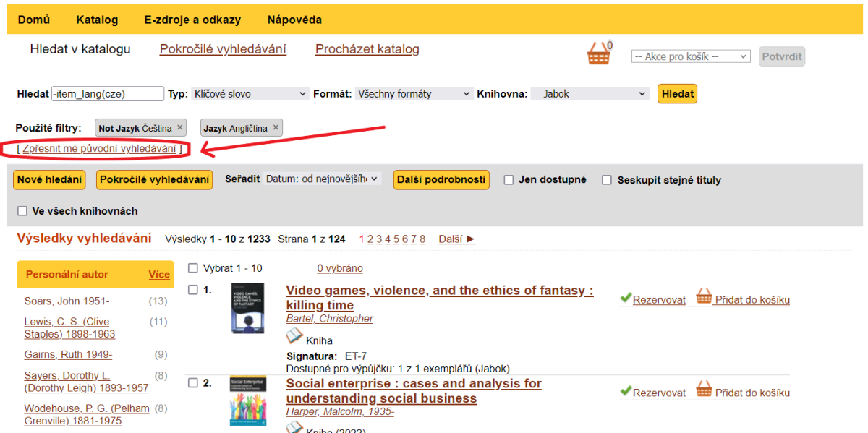Click the green Rezervovat checkmark for Video games
Screen dimensions: 868x433
click(626, 299)
